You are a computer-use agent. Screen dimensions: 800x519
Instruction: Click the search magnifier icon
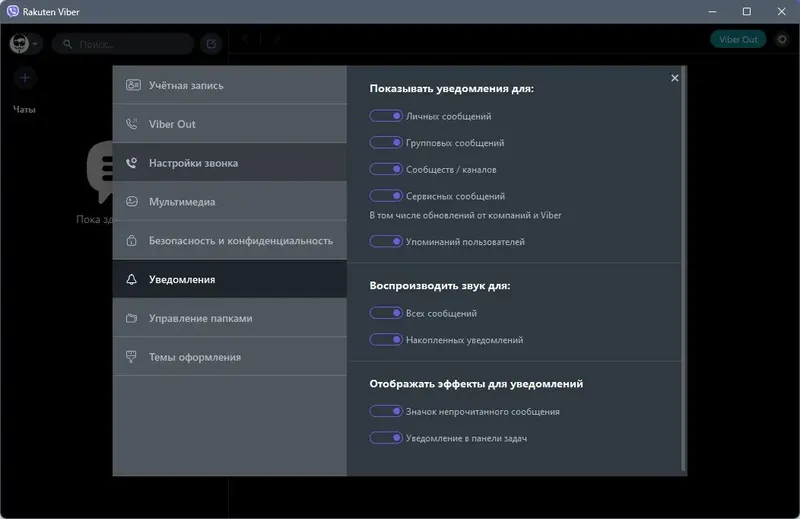(67, 44)
